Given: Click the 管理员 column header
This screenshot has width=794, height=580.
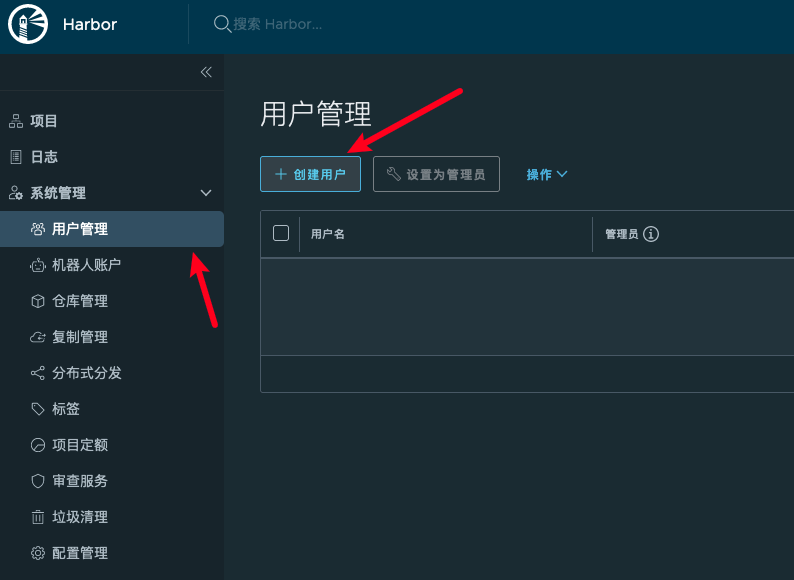Looking at the screenshot, I should [622, 234].
